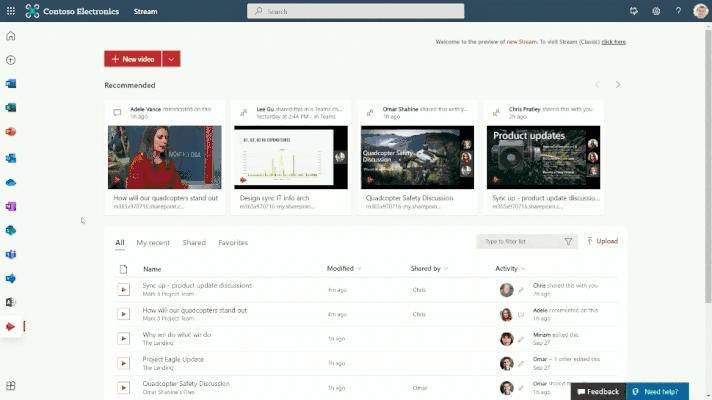The width and height of the screenshot is (712, 400).
Task: Open OneDrive cloud icon in sidebar
Action: tap(10, 183)
